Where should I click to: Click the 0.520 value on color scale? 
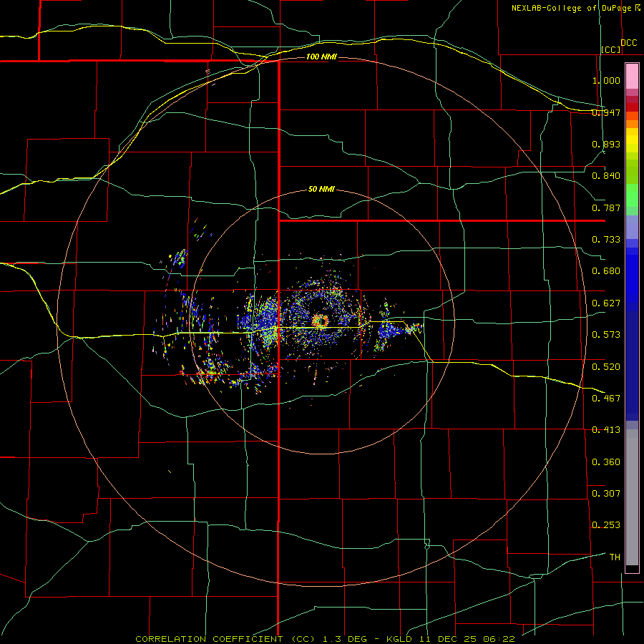pyautogui.click(x=606, y=367)
